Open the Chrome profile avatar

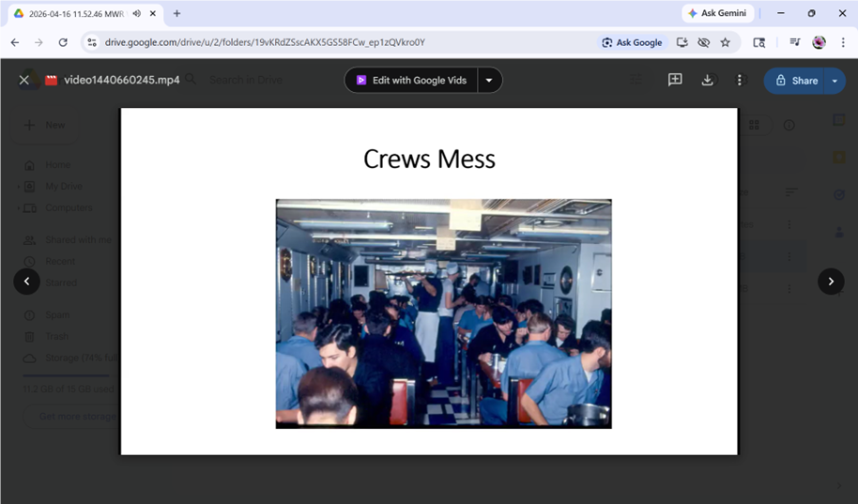(x=819, y=42)
